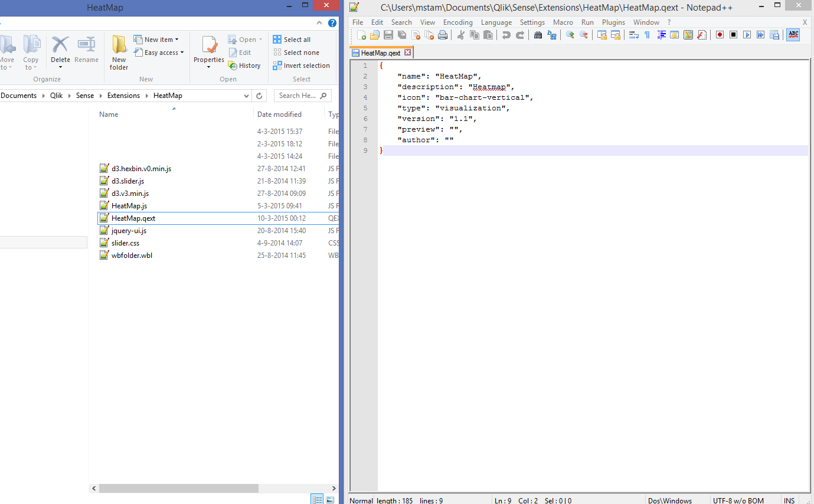Expand the arrow after Extensions in breadcrumb
Screen dimensions: 814x504
(147, 96)
